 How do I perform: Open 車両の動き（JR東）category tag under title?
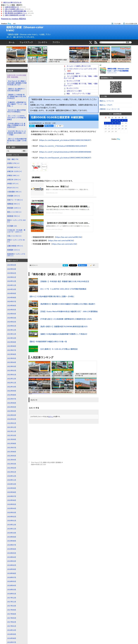click(x=50, y=123)
